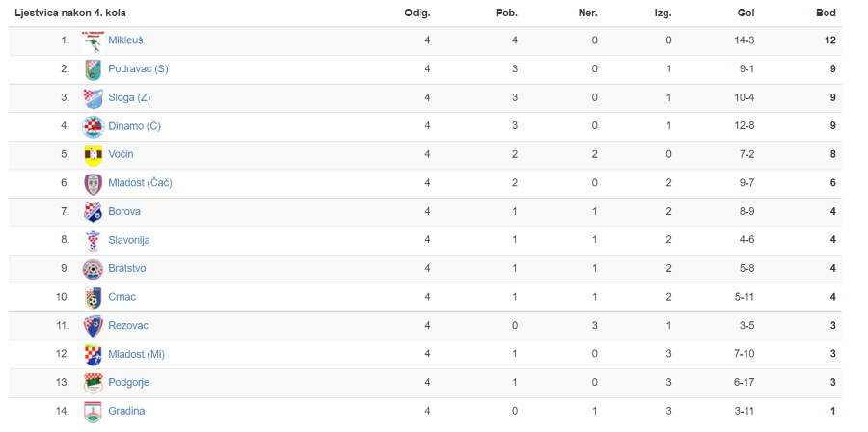Click the Podravac (S) club crest
Image resolution: width=868 pixels, height=432 pixels.
pos(93,69)
